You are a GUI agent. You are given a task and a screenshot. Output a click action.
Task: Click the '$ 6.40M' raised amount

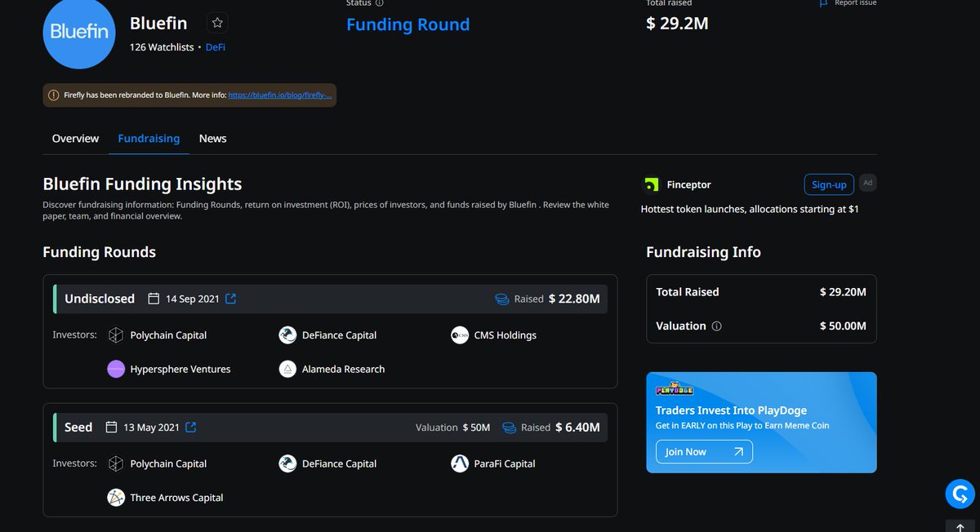click(577, 428)
